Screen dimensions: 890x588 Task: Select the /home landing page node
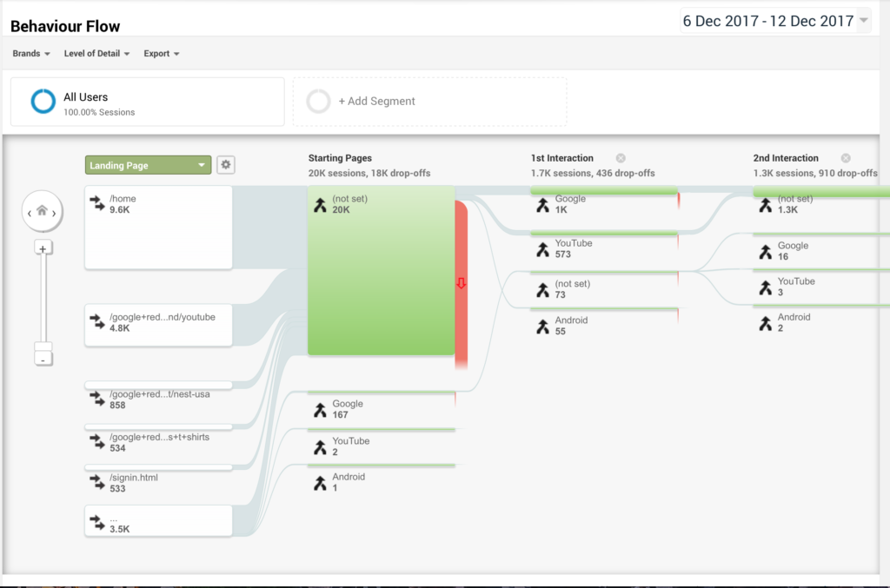click(x=158, y=227)
